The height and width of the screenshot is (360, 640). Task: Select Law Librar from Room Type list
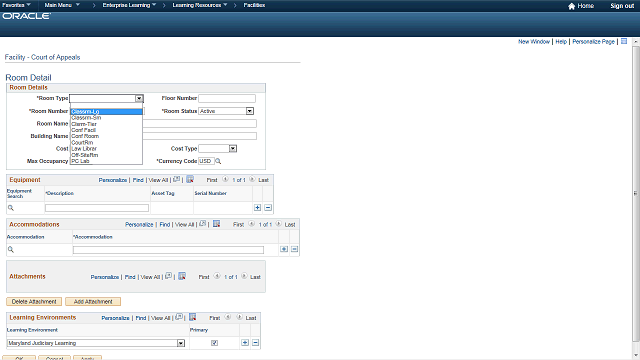106,149
